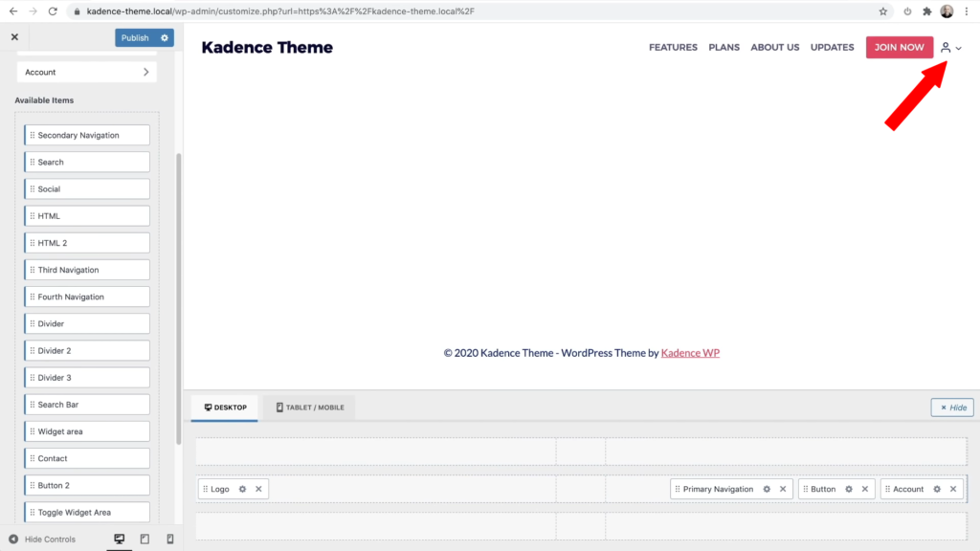Choose the Button 2 item
This screenshot has width=980, height=551.
(x=87, y=485)
